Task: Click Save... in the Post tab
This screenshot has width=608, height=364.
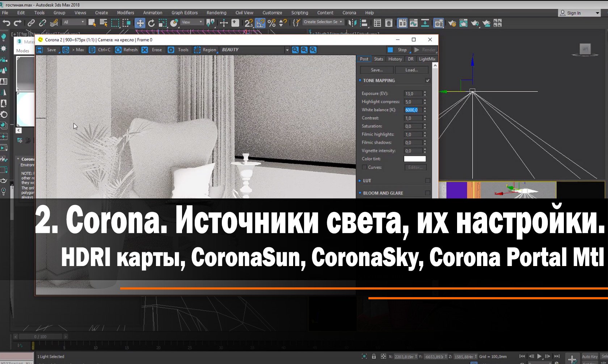Action: pyautogui.click(x=376, y=69)
